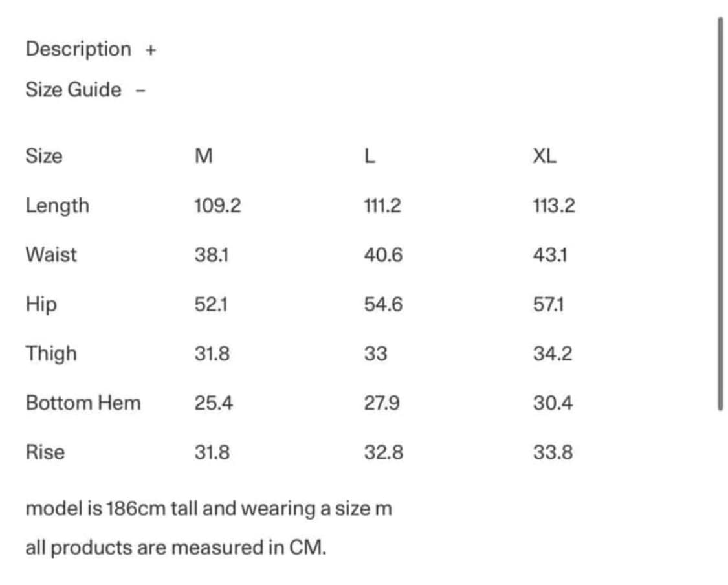Click the Length row label

(x=57, y=206)
